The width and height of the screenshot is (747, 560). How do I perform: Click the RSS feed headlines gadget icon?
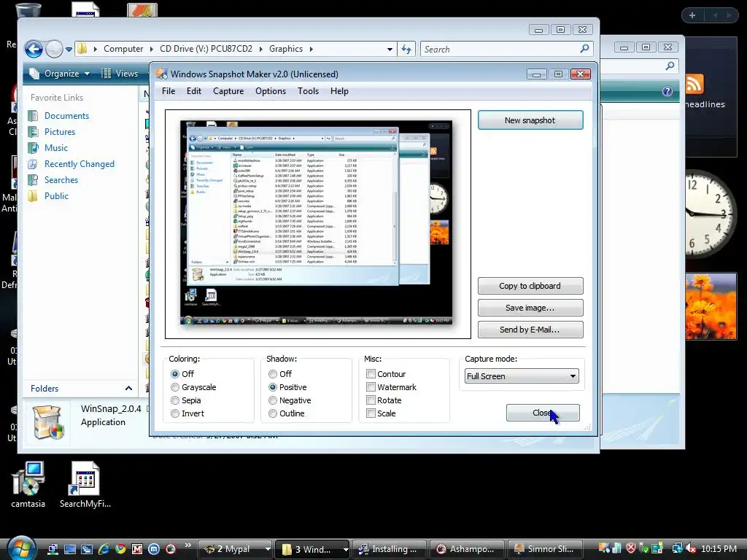694,84
